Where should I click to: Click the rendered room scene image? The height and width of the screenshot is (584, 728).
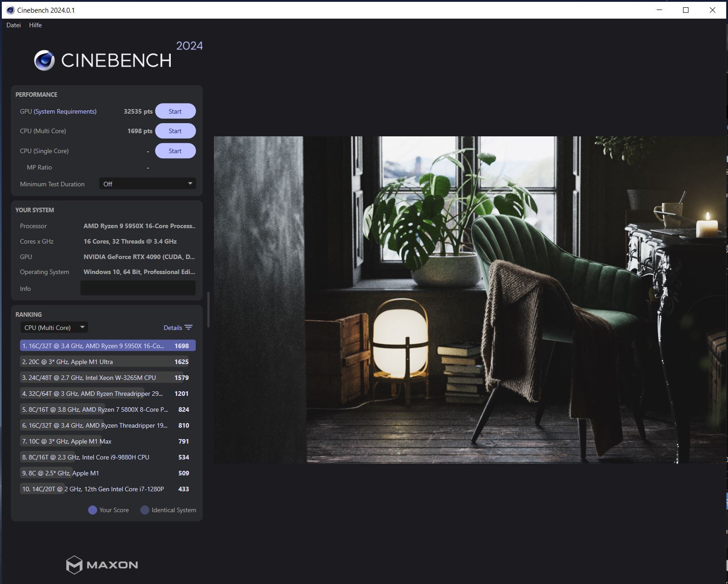470,299
